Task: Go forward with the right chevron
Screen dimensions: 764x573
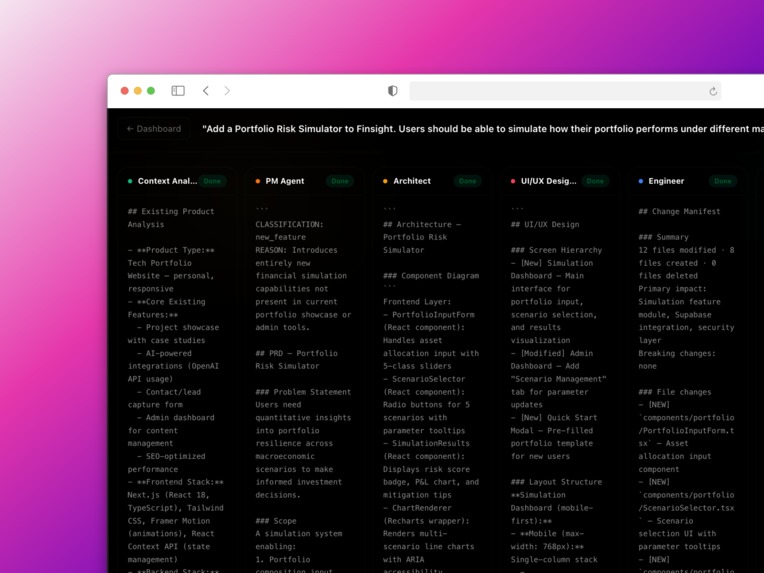Action: tap(227, 91)
